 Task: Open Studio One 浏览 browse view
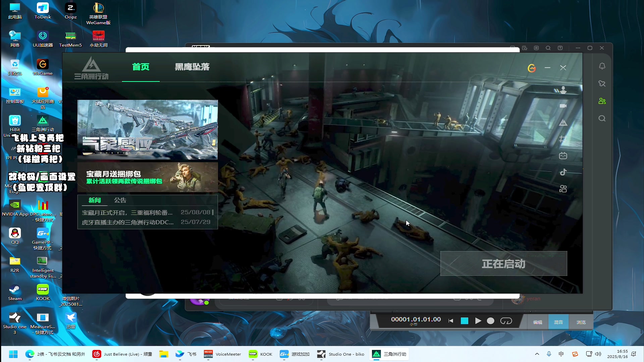tap(581, 322)
